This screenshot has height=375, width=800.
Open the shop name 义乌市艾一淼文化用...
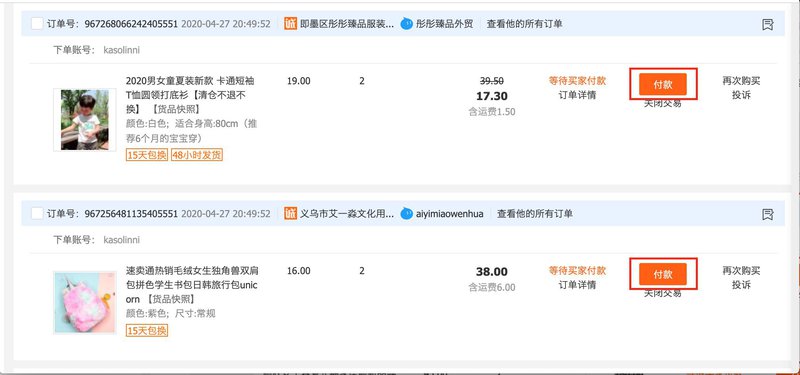tap(346, 213)
